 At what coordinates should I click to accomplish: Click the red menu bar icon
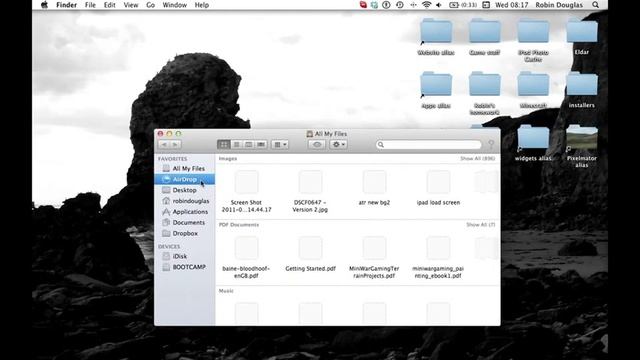point(363,5)
